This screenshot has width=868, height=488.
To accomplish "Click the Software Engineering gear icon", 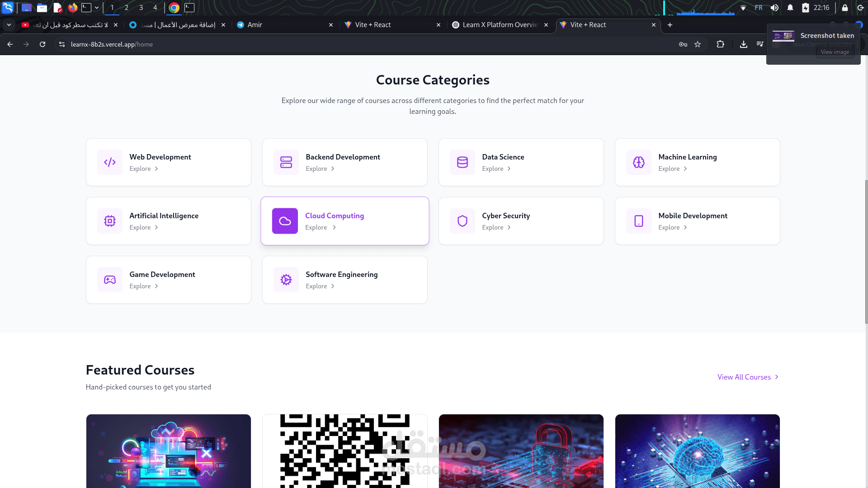I will coord(286,280).
